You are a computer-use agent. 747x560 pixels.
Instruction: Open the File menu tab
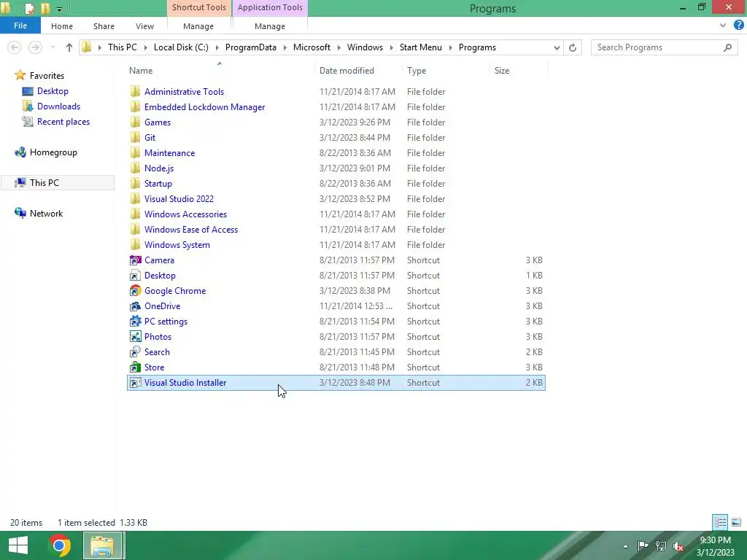click(x=20, y=26)
